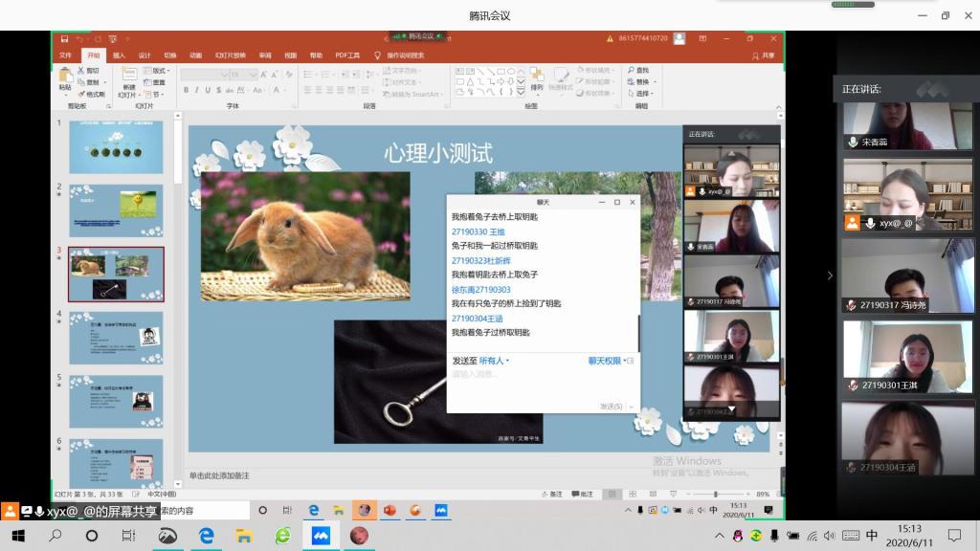Switch to the Insert (插入) ribbon tab
980x551 pixels.
[x=119, y=55]
